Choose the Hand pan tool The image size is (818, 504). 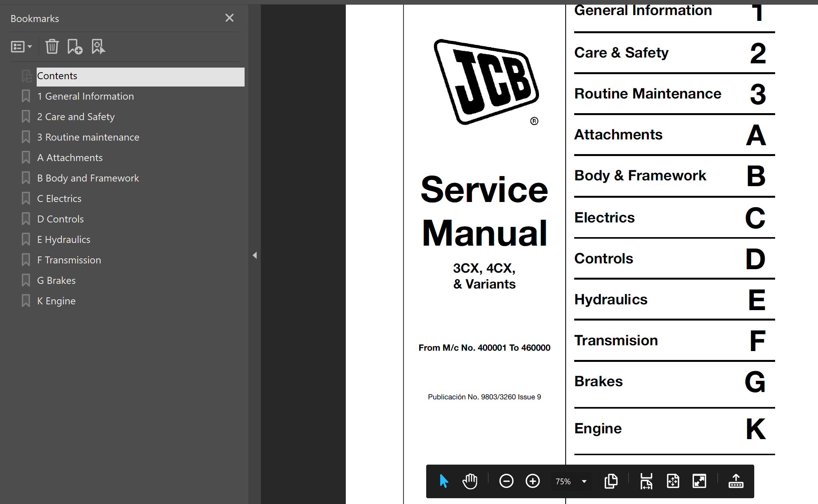470,481
